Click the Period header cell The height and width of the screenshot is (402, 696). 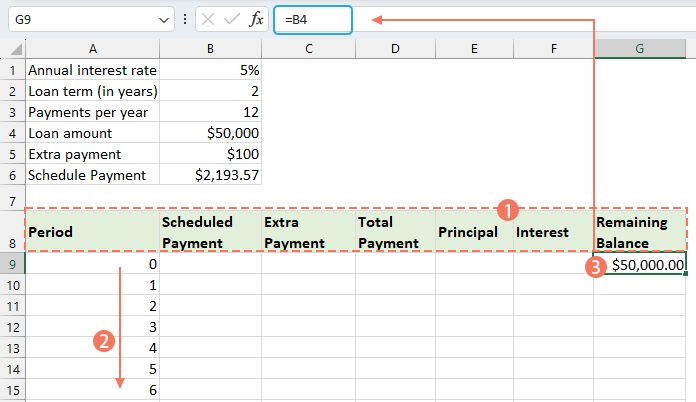pyautogui.click(x=92, y=231)
